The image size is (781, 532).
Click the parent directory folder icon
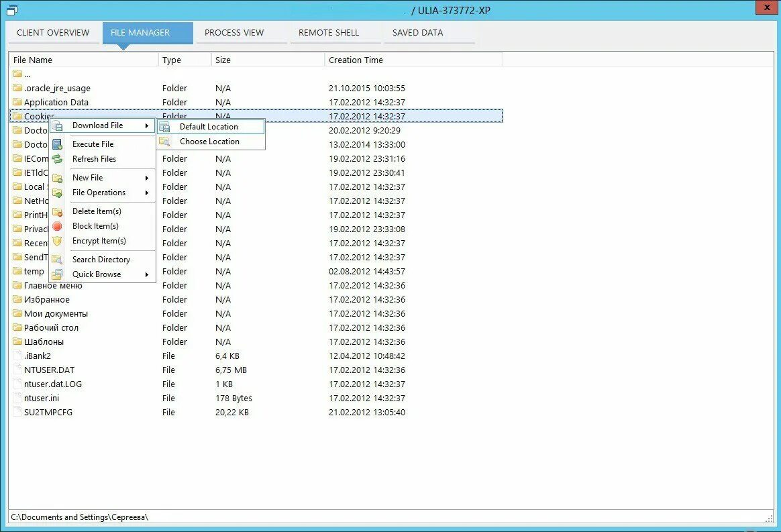[x=17, y=74]
